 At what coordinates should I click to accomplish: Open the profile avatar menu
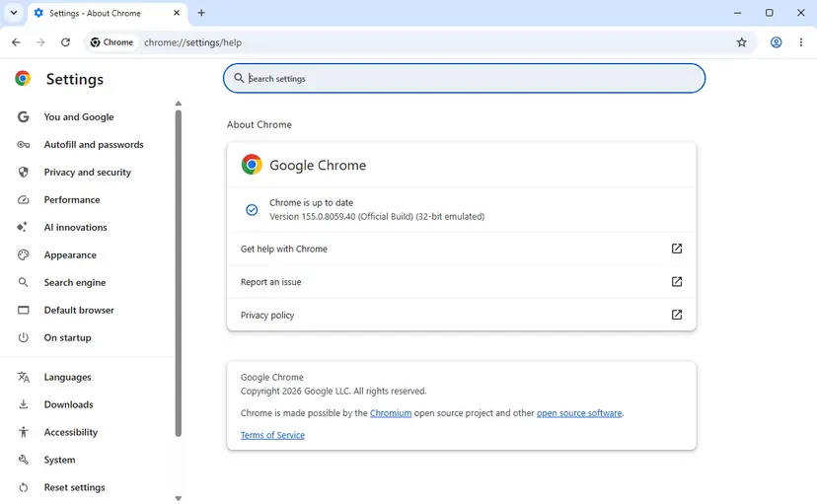tap(776, 42)
